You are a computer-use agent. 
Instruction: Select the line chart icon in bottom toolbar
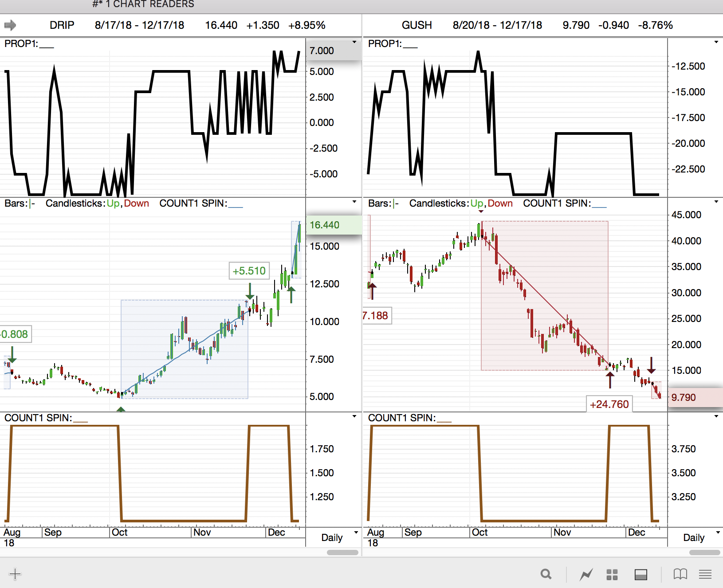[586, 574]
